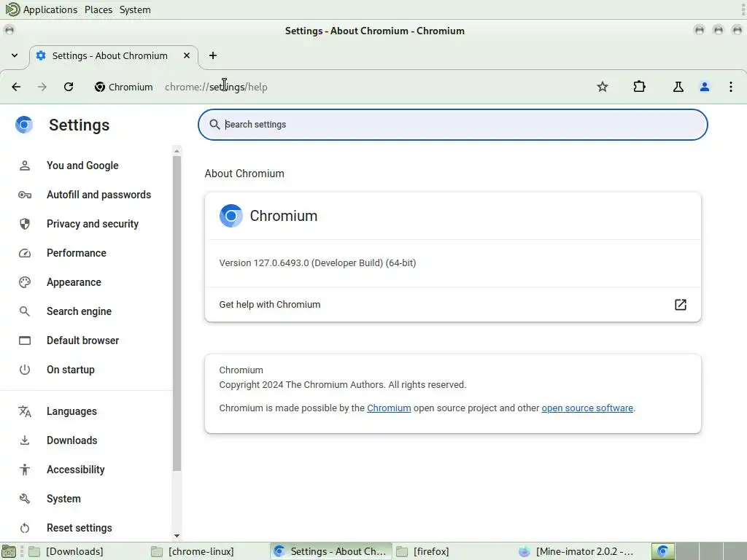Click the wrench System icon
Image resolution: width=747 pixels, height=560 pixels.
coord(25,499)
